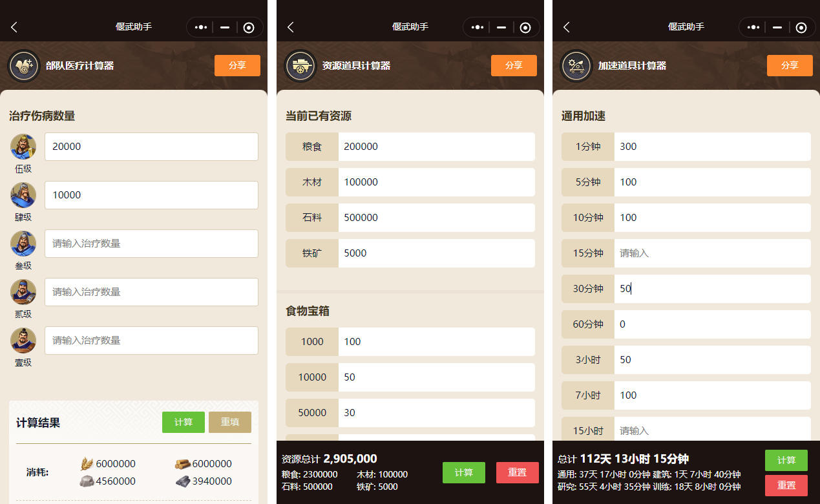
Task: Click red 重置 button in 资源道具计算器
Action: pyautogui.click(x=517, y=472)
